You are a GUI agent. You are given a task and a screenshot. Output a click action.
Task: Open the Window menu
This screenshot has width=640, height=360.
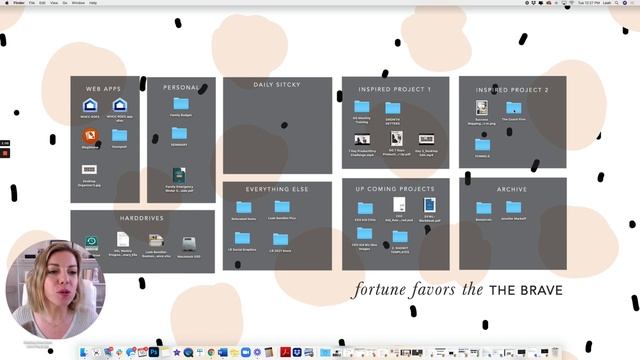tap(78, 2)
